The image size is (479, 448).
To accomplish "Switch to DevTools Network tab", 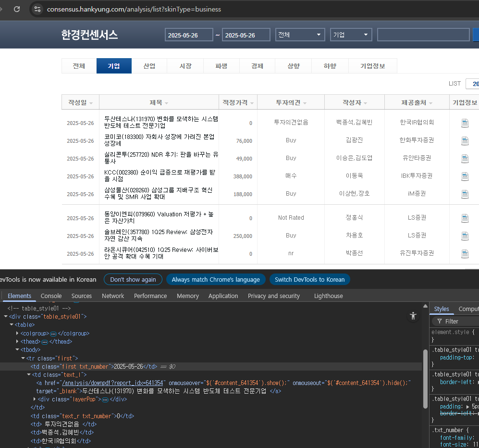I will point(113,296).
